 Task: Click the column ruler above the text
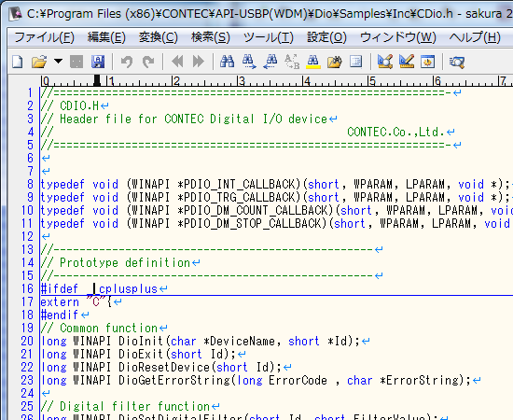(x=276, y=80)
